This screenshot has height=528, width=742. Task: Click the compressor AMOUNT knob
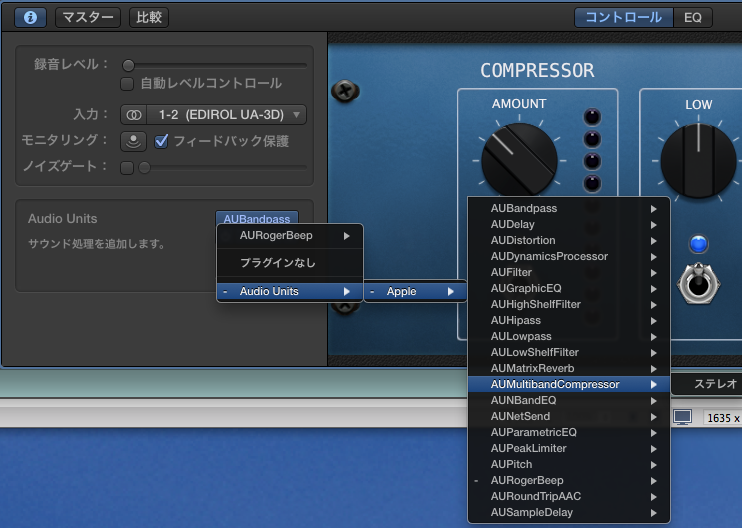518,160
